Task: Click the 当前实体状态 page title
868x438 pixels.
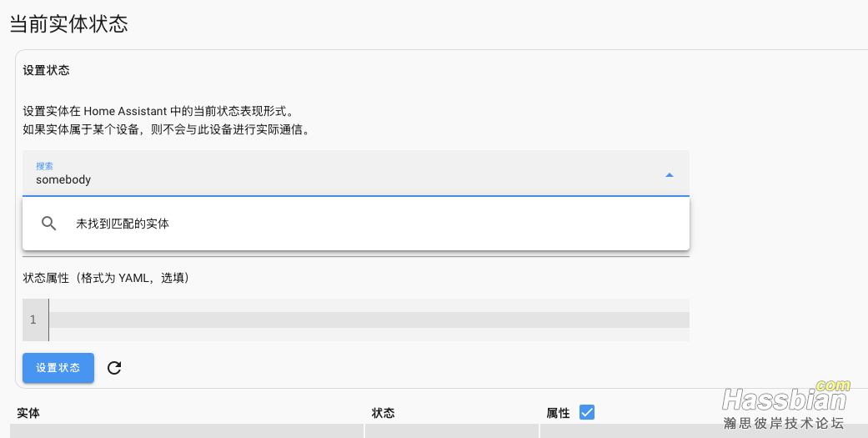Action: (x=69, y=24)
